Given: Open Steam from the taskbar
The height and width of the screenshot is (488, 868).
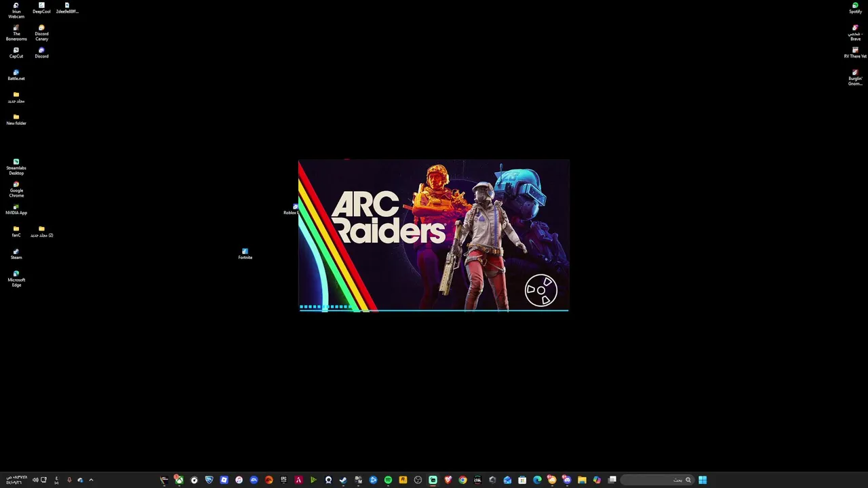Looking at the screenshot, I should pyautogui.click(x=343, y=480).
